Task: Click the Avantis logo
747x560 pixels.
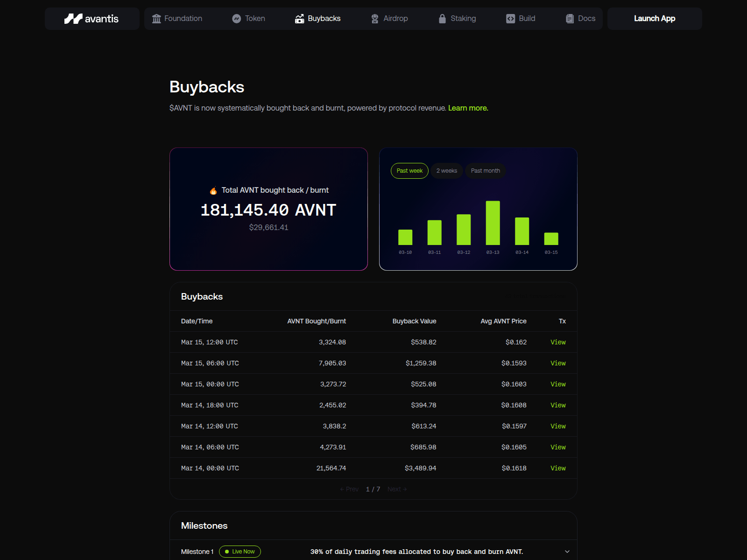Action: point(92,19)
